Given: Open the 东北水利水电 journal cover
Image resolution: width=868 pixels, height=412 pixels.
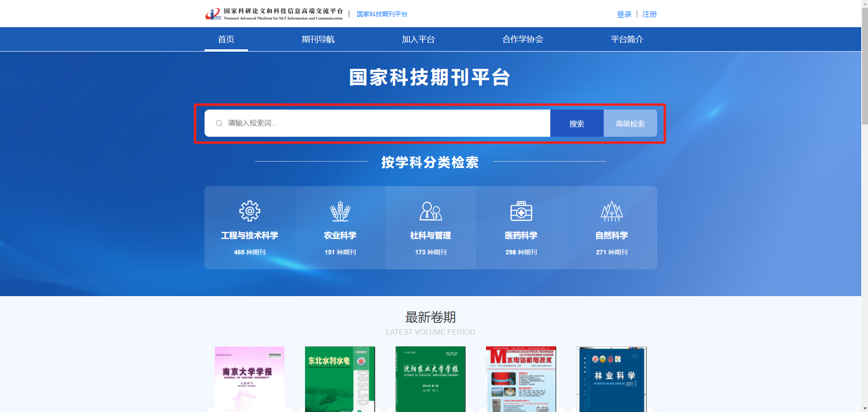Looking at the screenshot, I should pyautogui.click(x=340, y=379).
